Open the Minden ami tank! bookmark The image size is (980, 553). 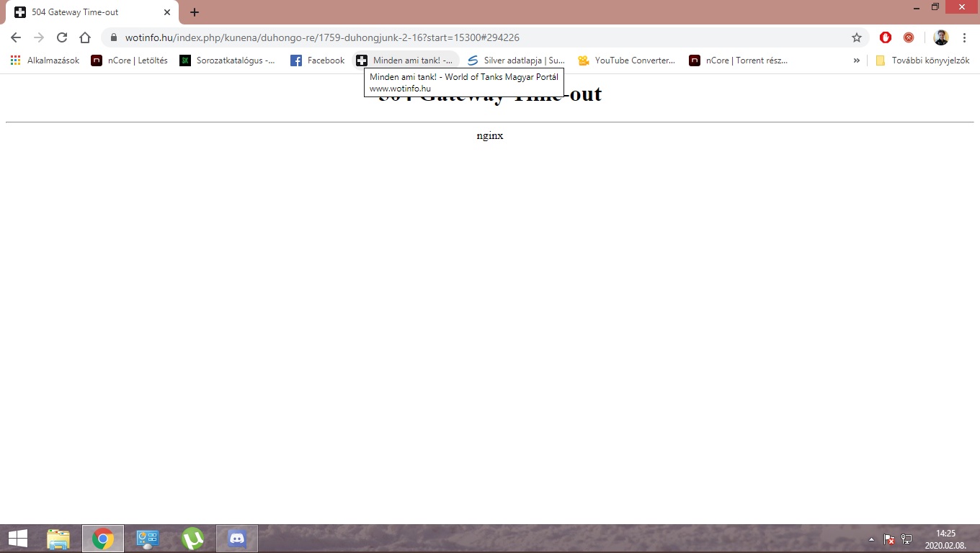click(x=405, y=60)
